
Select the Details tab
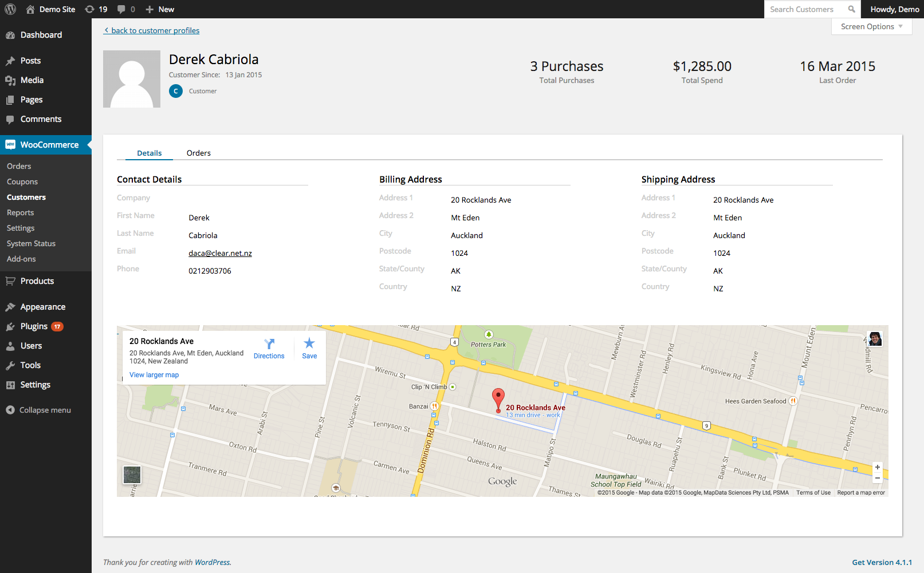tap(150, 153)
